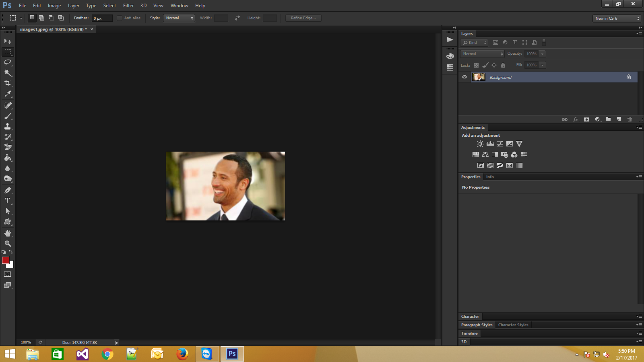
Task: Click the Refine Edge button
Action: [303, 18]
